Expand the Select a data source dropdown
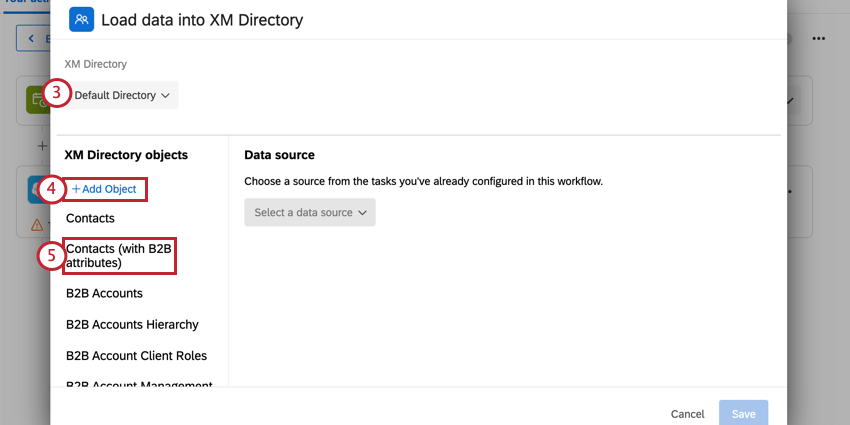The width and height of the screenshot is (850, 425). [310, 212]
